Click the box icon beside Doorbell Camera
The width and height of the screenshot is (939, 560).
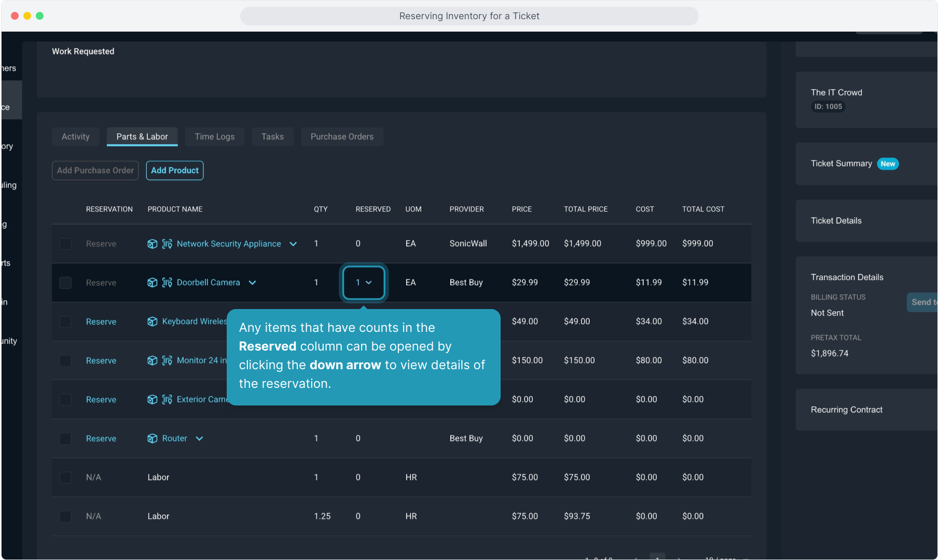(152, 283)
